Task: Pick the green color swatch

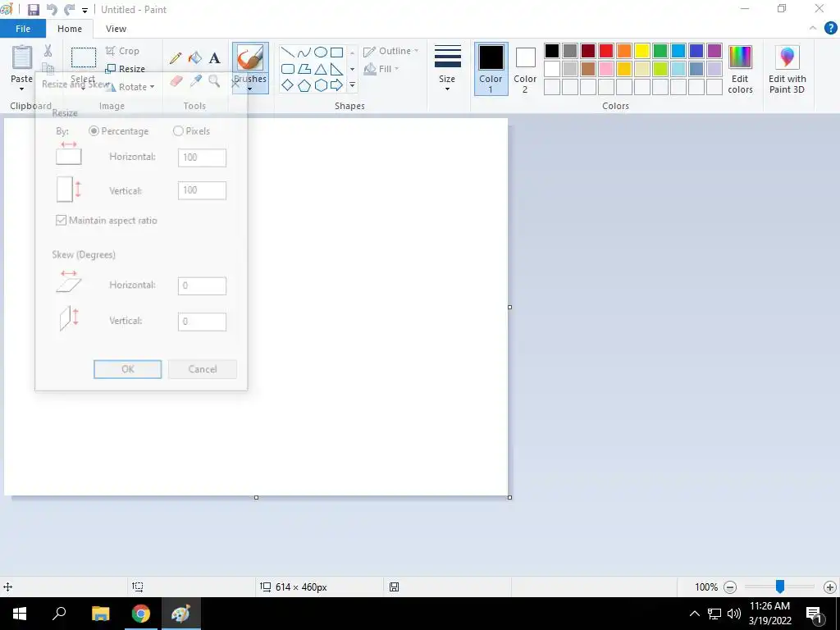Action: click(660, 51)
